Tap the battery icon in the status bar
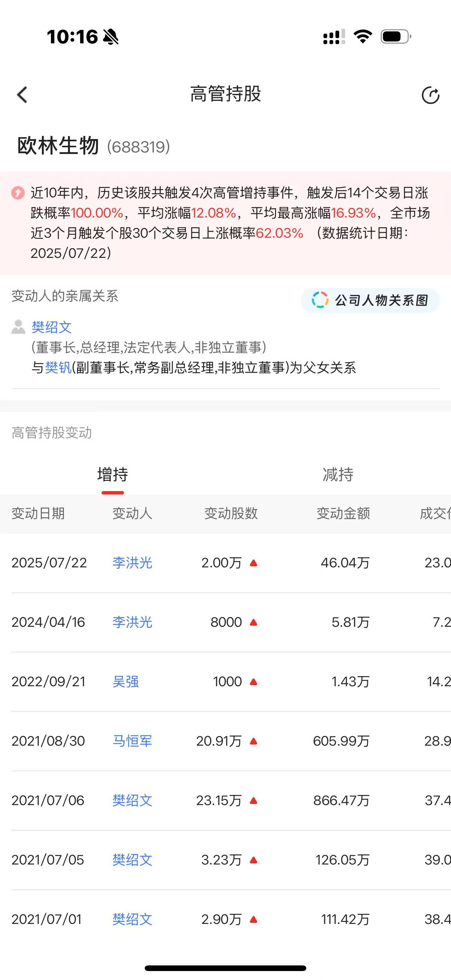This screenshot has width=451, height=980. (x=396, y=37)
